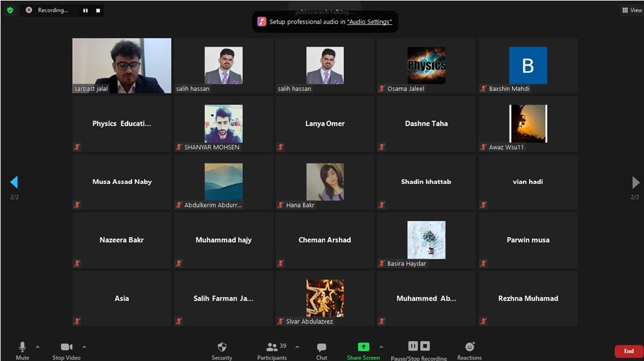
Task: Click the green encryption shield icon
Action: (10, 10)
